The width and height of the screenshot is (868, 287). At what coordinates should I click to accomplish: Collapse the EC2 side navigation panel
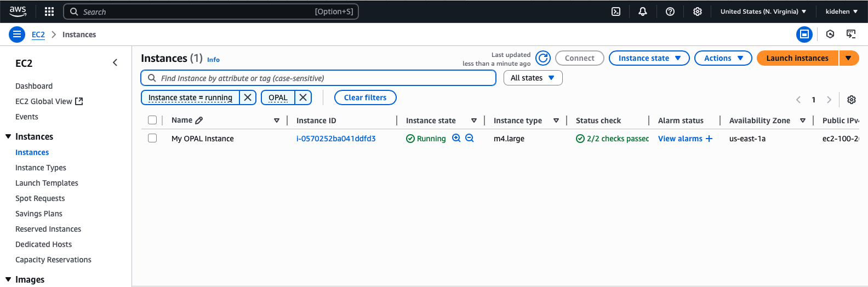[115, 63]
